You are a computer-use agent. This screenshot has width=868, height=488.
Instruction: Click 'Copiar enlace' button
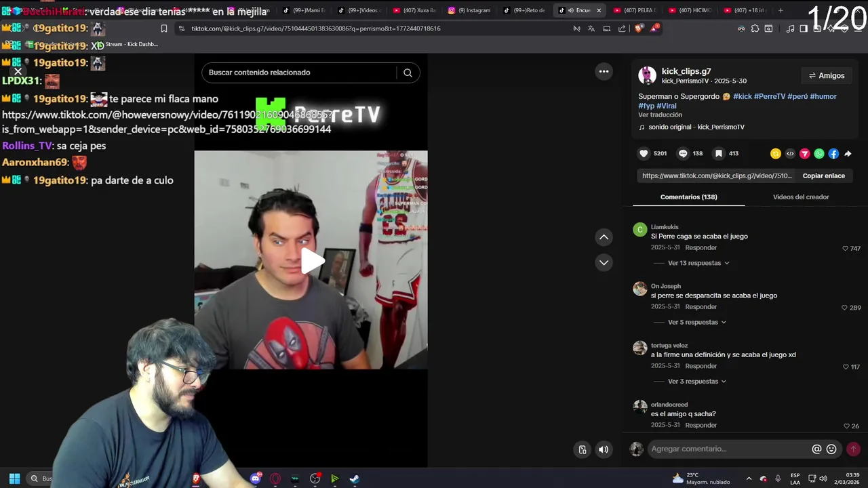tap(824, 176)
